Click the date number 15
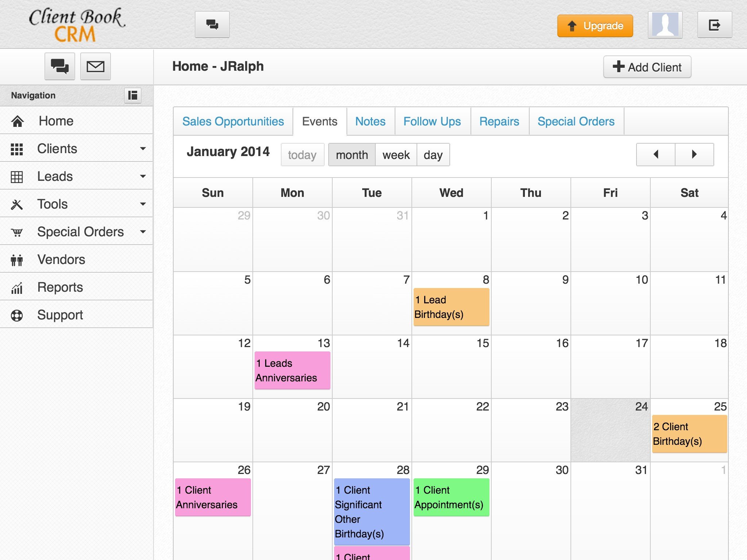 (483, 343)
